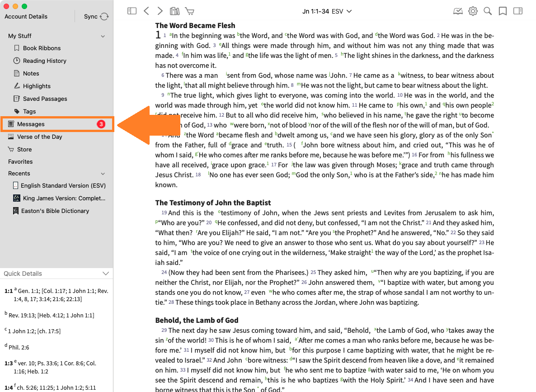Collapse the Quick Details panel
The height and width of the screenshot is (392, 536).
coord(106,274)
